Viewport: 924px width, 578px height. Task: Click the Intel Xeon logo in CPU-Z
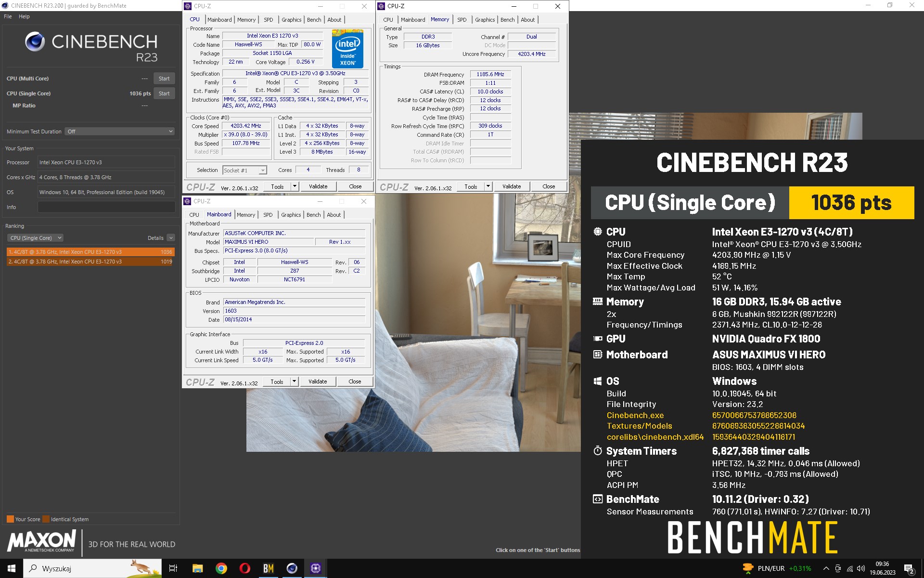tap(347, 49)
